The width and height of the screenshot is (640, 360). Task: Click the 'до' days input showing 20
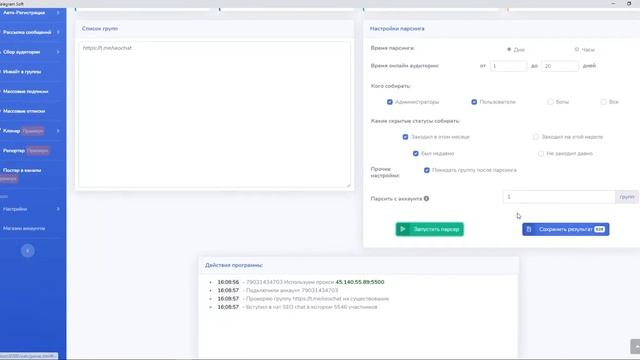coord(560,66)
